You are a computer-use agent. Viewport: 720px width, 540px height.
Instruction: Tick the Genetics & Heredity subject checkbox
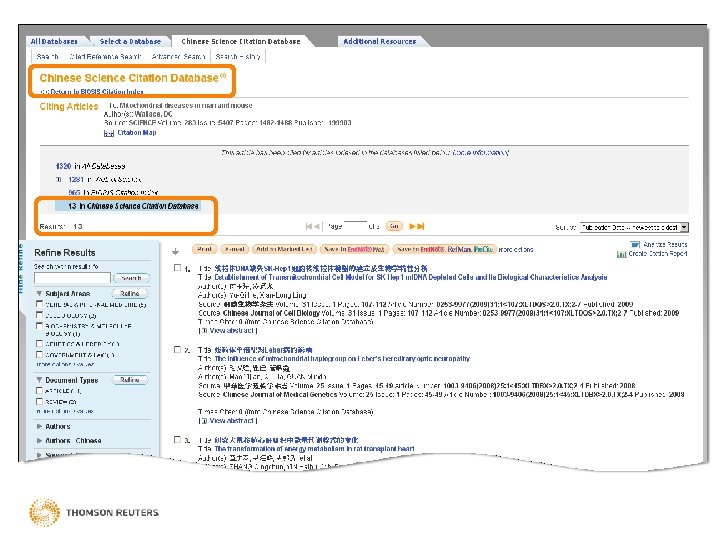(39, 343)
